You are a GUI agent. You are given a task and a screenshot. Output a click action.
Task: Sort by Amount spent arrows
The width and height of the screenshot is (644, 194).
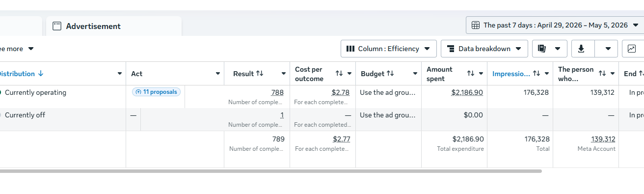pyautogui.click(x=471, y=74)
